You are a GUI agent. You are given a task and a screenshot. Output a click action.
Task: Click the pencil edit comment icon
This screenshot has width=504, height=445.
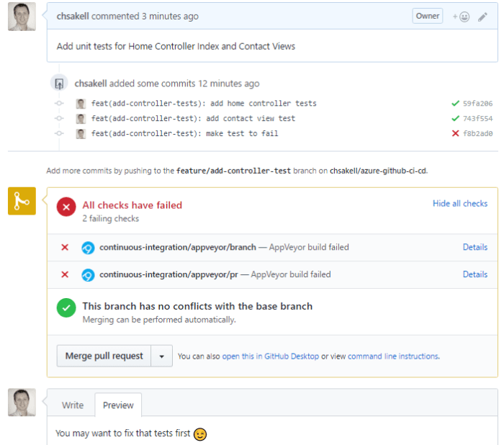point(483,17)
